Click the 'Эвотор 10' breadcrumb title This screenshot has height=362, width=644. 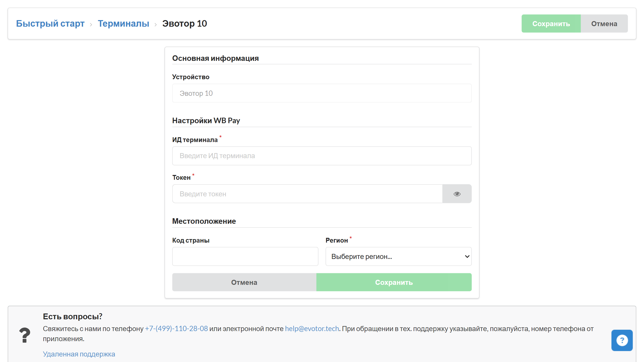[x=185, y=24]
